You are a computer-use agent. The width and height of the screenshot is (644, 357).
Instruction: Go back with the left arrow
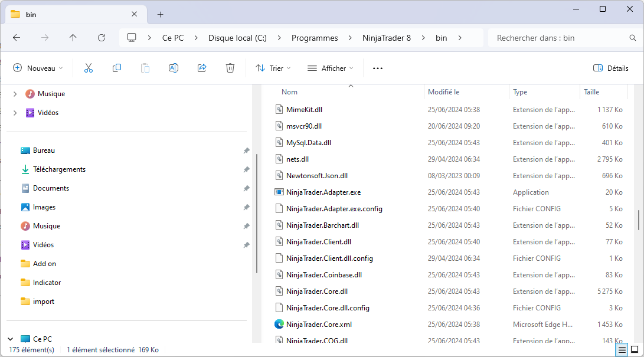coord(17,38)
